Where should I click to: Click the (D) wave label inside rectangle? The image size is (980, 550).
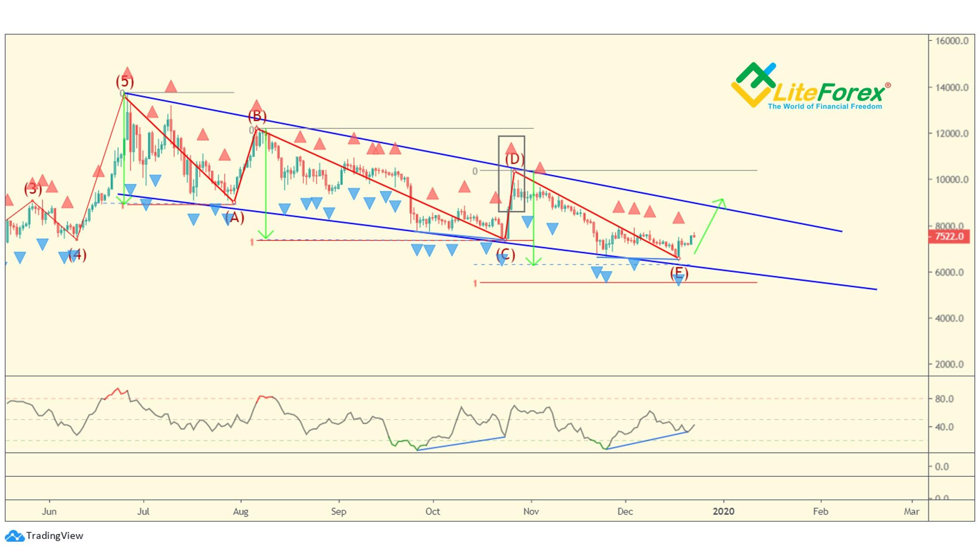(514, 159)
